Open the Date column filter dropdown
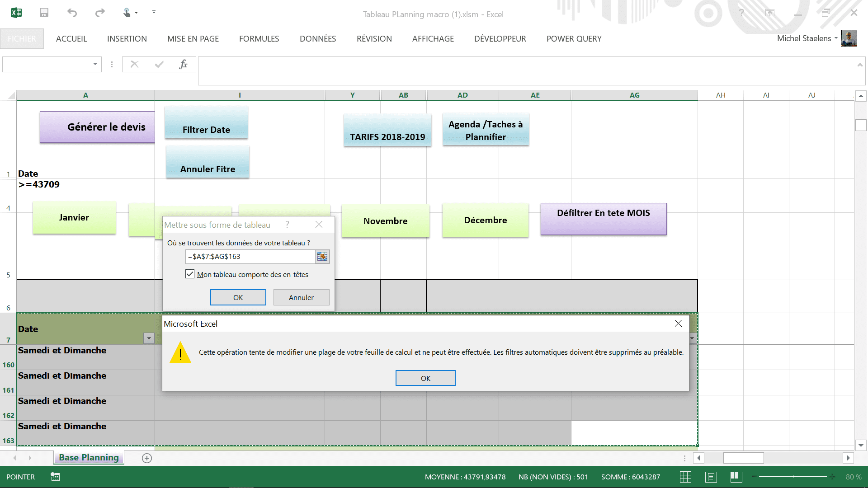The image size is (868, 488). 149,338
